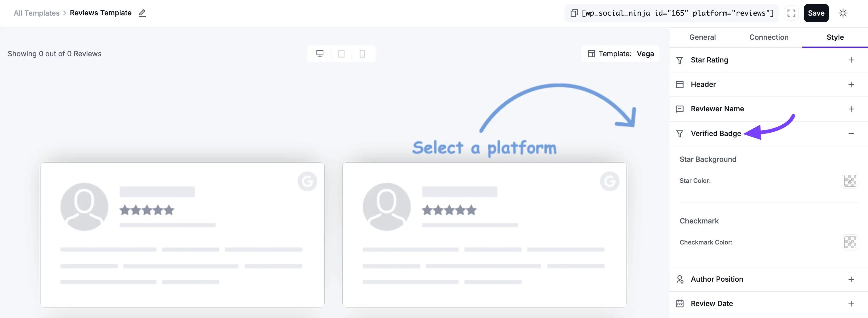This screenshot has height=318, width=868.
Task: Open the Star Color swatch picker
Action: 850,181
